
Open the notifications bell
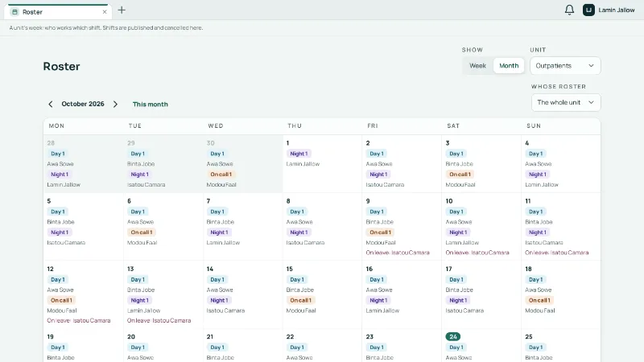(569, 10)
